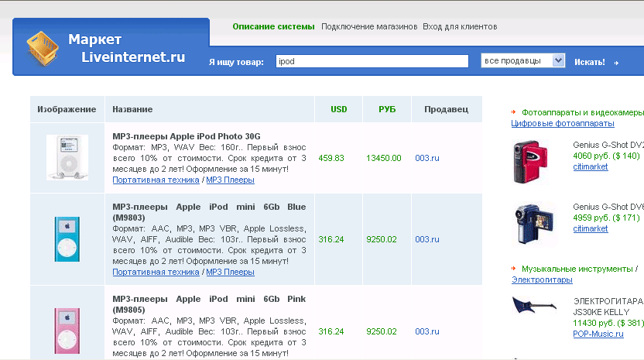Sort by the РУБ column header
Image resolution: width=644 pixels, height=360 pixels.
point(387,109)
